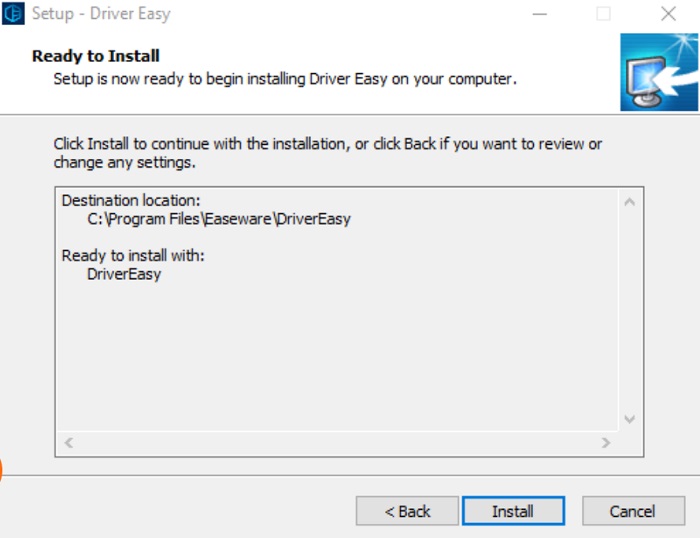
Task: Click the Driver Easy title bar icon
Action: [x=13, y=13]
